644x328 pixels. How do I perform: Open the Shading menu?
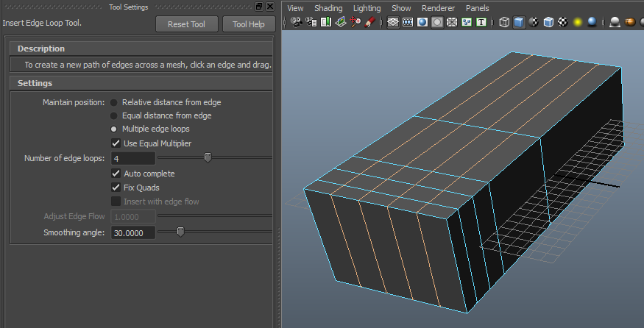pos(328,8)
